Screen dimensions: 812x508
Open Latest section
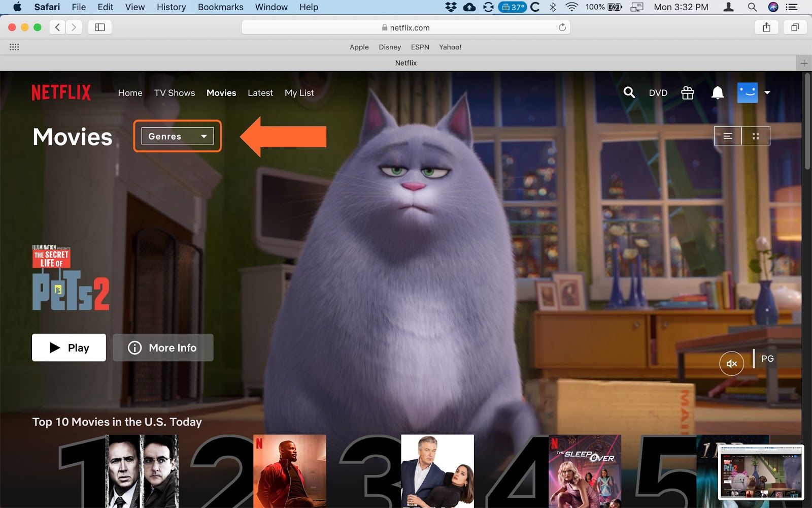[260, 93]
